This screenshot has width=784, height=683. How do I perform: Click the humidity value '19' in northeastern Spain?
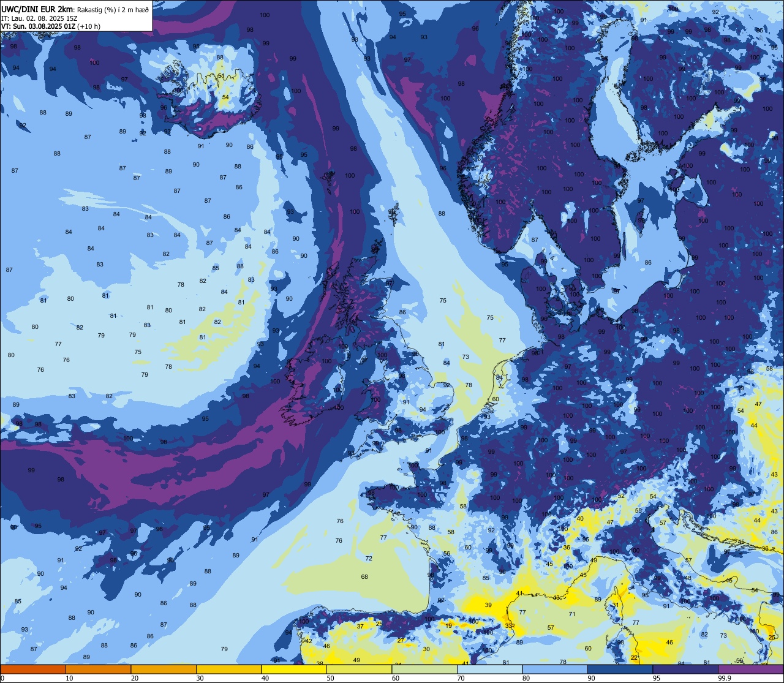coord(448,626)
